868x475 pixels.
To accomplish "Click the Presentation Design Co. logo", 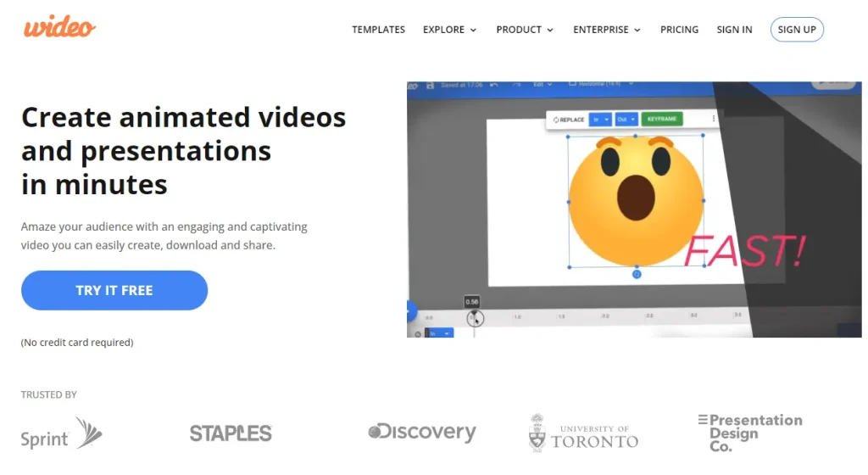I will [x=750, y=433].
